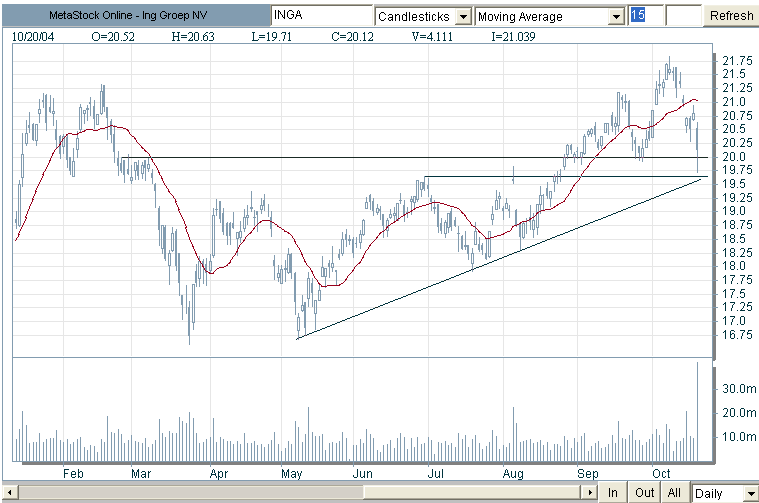This screenshot has height=503, width=759.
Task: Click the Mar label on the time axis
Action: click(141, 473)
